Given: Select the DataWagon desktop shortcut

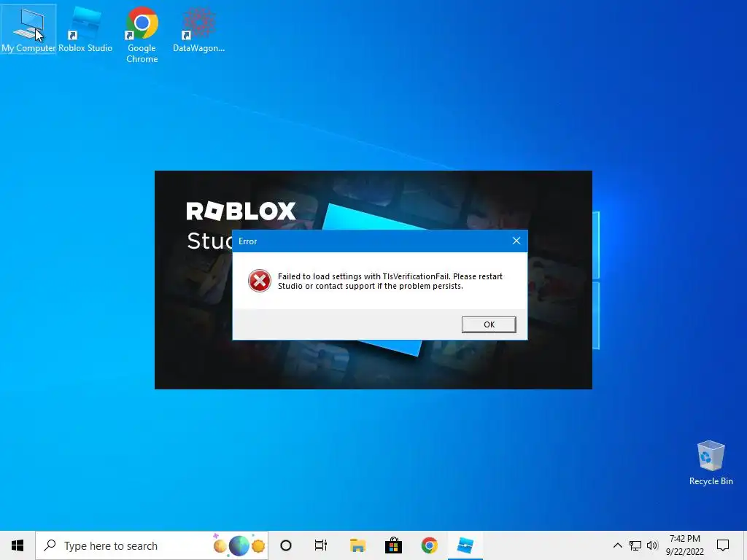Looking at the screenshot, I should pos(198,29).
